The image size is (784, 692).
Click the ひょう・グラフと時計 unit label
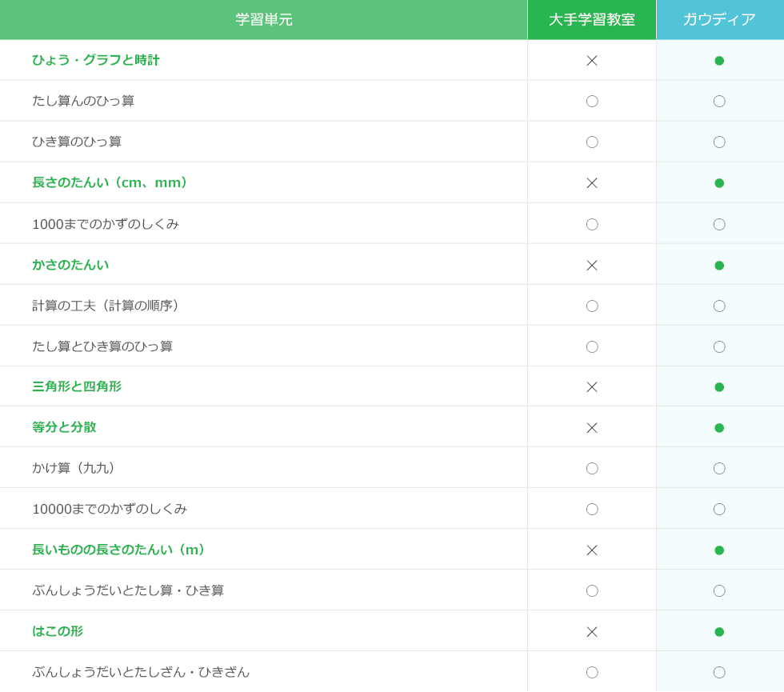[96, 60]
